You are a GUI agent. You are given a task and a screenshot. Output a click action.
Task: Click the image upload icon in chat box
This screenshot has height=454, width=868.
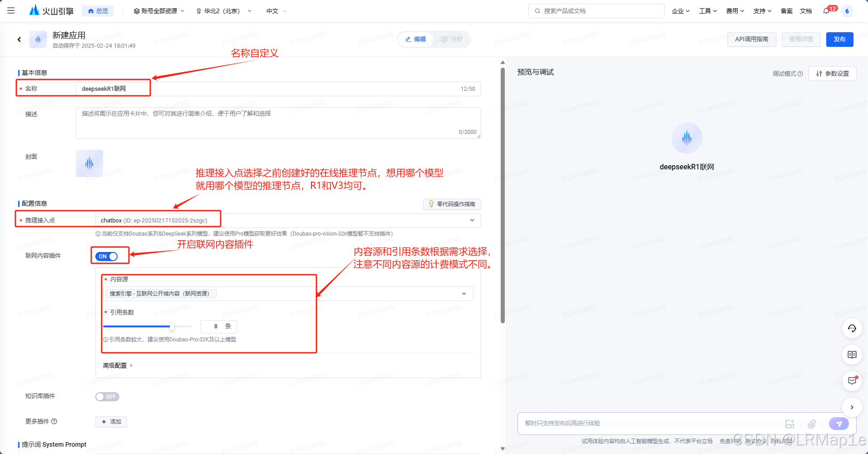790,424
